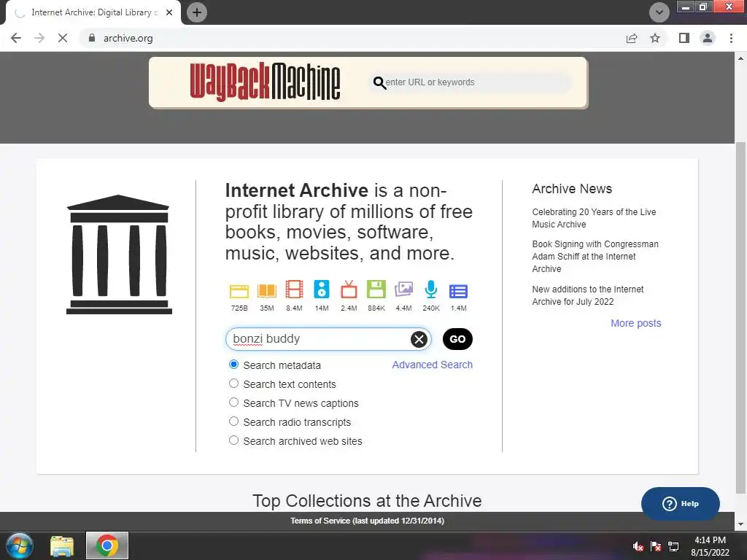747x560 pixels.
Task: Open the web pages media icon (725B)
Action: (x=239, y=290)
